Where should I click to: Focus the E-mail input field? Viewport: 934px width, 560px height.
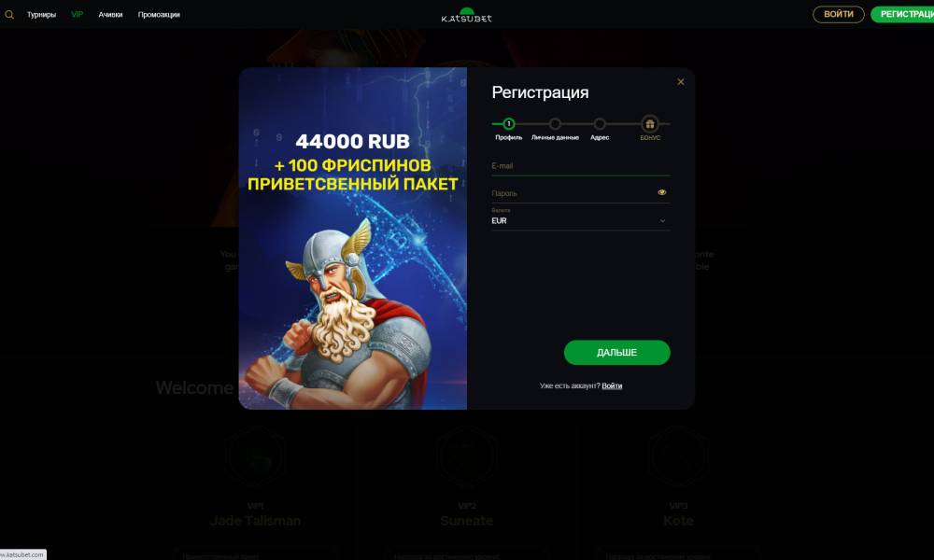(x=580, y=166)
